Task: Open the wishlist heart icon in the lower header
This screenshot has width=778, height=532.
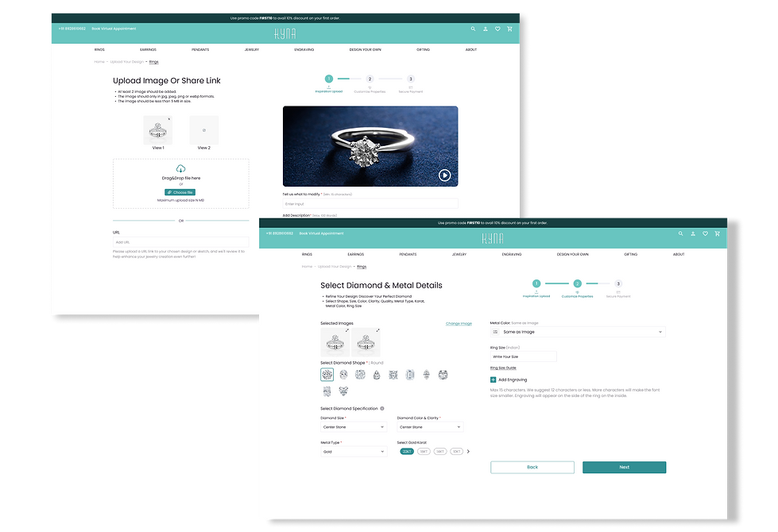Action: (705, 233)
